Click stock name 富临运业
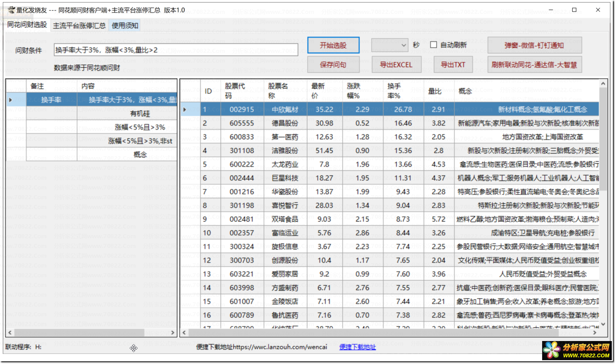 pos(285,233)
